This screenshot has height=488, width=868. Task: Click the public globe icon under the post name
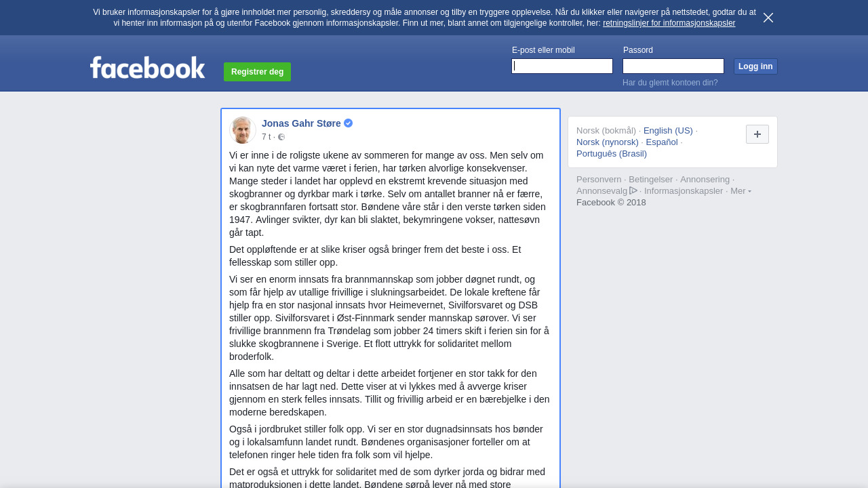coord(281,137)
